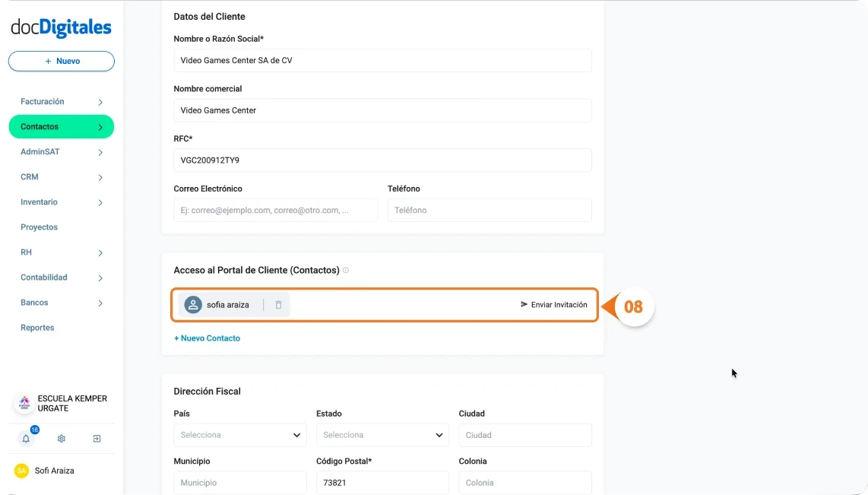Image resolution: width=868 pixels, height=495 pixels.
Task: Click the + Nuevo button
Action: pos(61,61)
